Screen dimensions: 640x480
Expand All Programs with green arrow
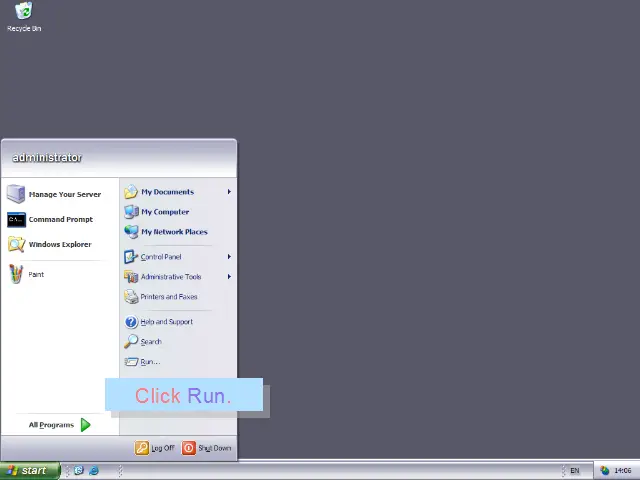coord(85,425)
